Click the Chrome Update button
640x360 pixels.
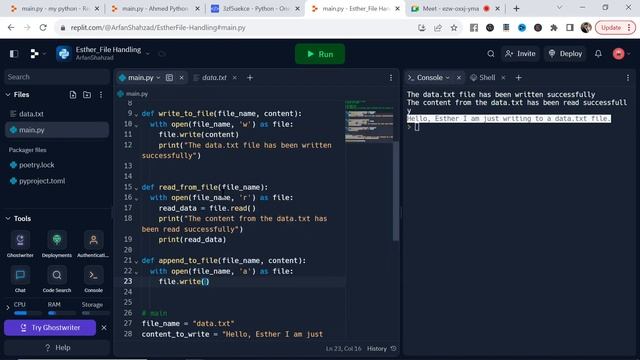point(616,28)
